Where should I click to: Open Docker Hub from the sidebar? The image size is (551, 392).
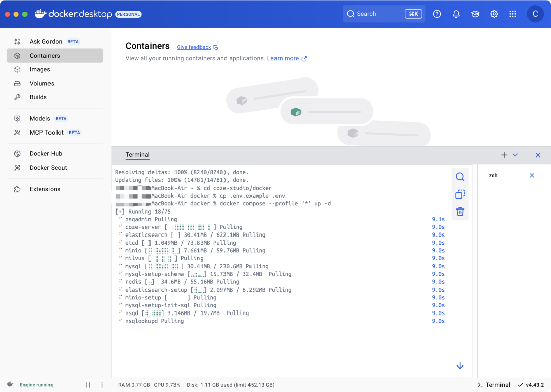coord(55,154)
